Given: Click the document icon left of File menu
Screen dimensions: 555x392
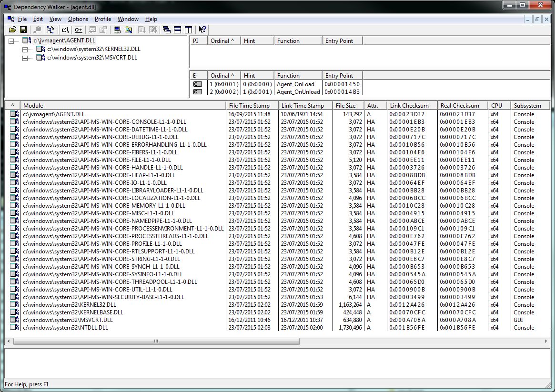Looking at the screenshot, I should pyautogui.click(x=11, y=19).
